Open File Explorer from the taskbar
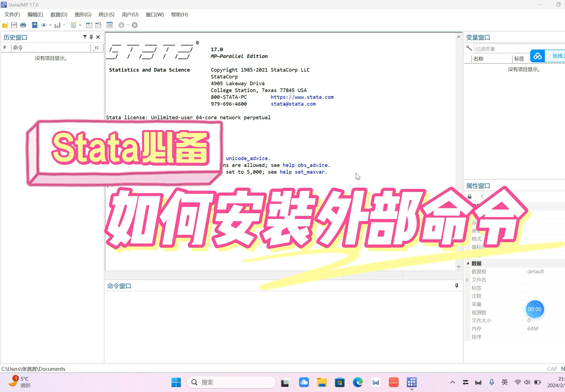The image size is (565, 392). click(322, 382)
